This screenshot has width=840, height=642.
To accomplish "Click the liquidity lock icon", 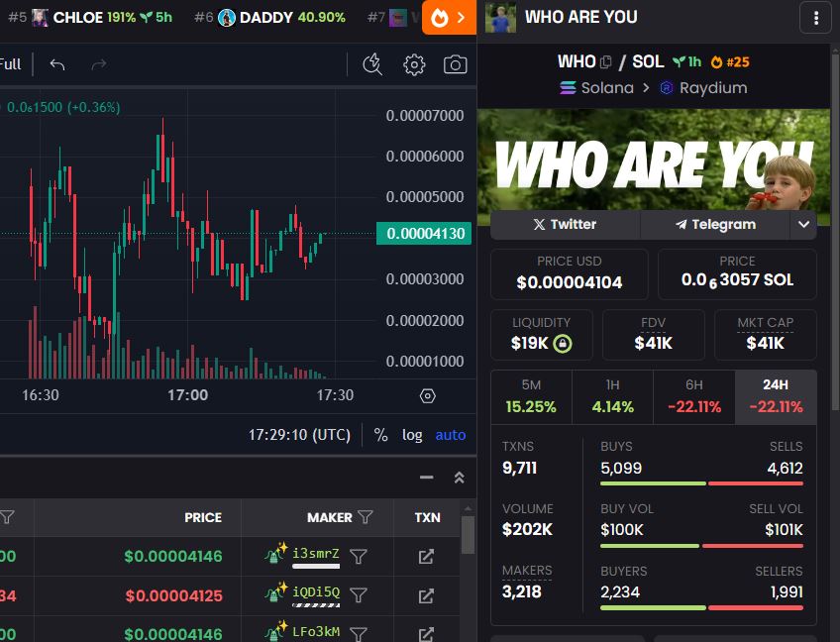I will tap(563, 343).
